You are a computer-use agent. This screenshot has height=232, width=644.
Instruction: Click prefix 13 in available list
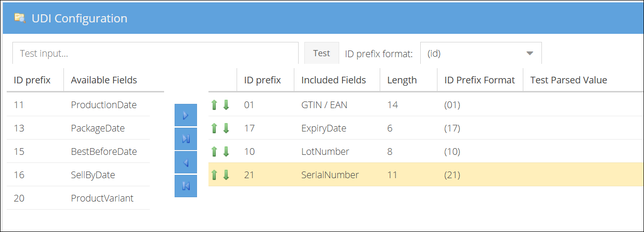point(19,128)
